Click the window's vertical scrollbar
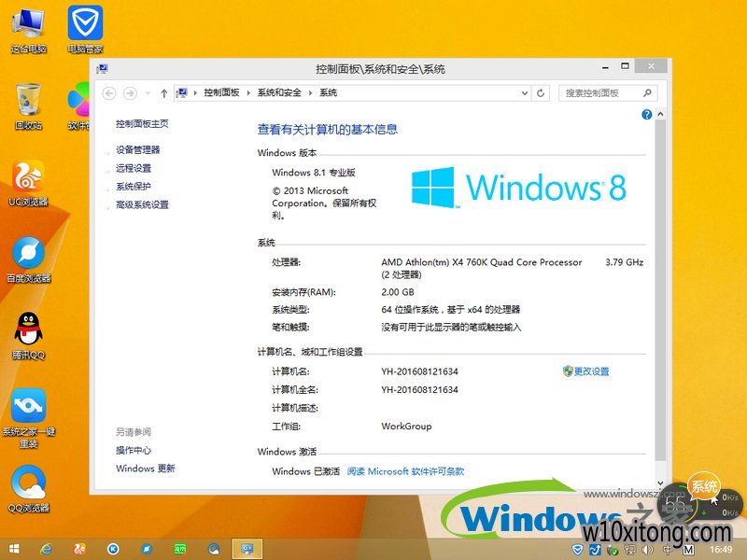The height and width of the screenshot is (560, 747). coord(661,280)
